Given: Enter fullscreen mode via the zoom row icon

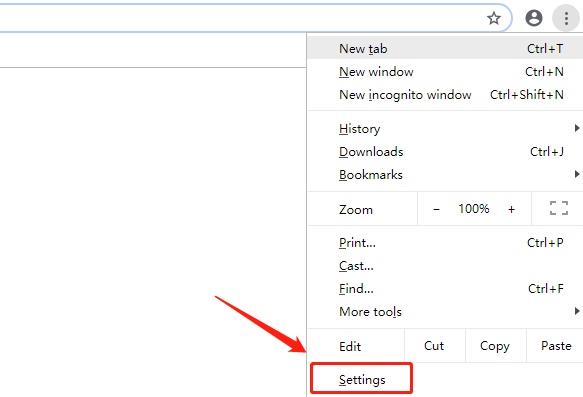Looking at the screenshot, I should [x=559, y=208].
